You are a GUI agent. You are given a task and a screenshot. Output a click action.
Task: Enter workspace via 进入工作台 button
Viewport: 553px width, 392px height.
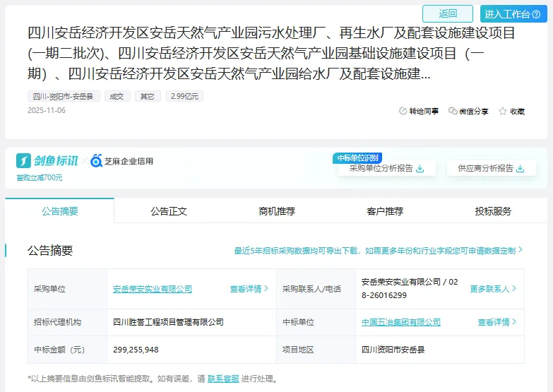click(513, 14)
